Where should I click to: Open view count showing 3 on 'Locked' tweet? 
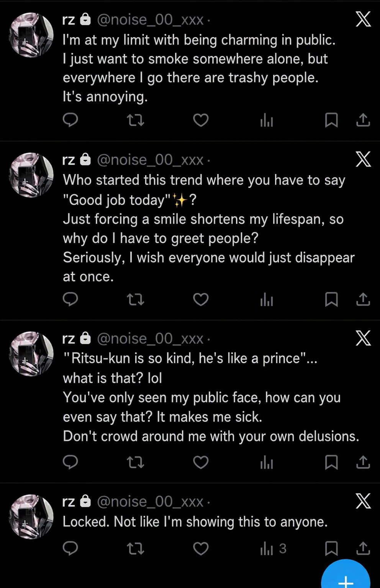pyautogui.click(x=273, y=549)
